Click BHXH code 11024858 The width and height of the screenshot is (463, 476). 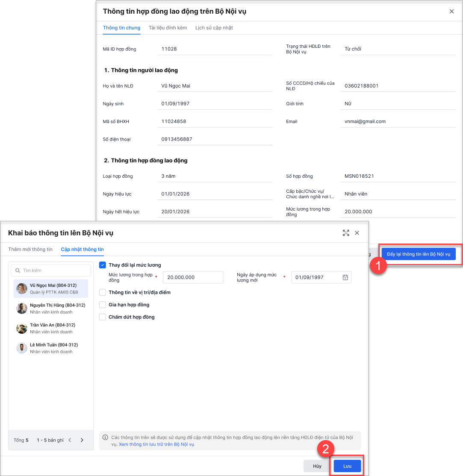174,121
